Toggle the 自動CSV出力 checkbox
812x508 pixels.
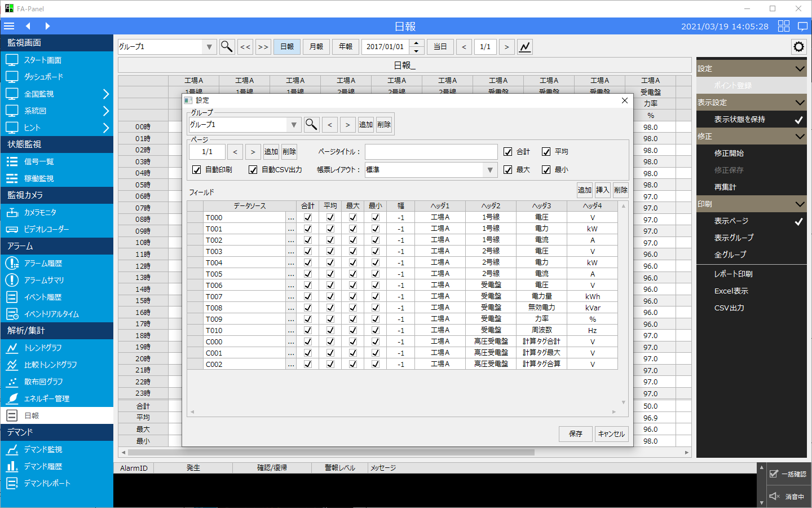pyautogui.click(x=253, y=170)
